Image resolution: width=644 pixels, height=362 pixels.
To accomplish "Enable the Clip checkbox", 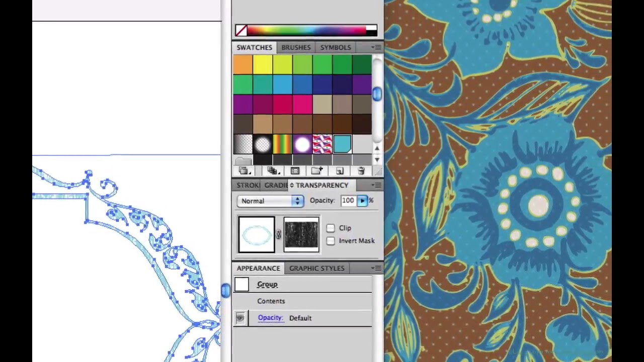I will click(x=331, y=228).
